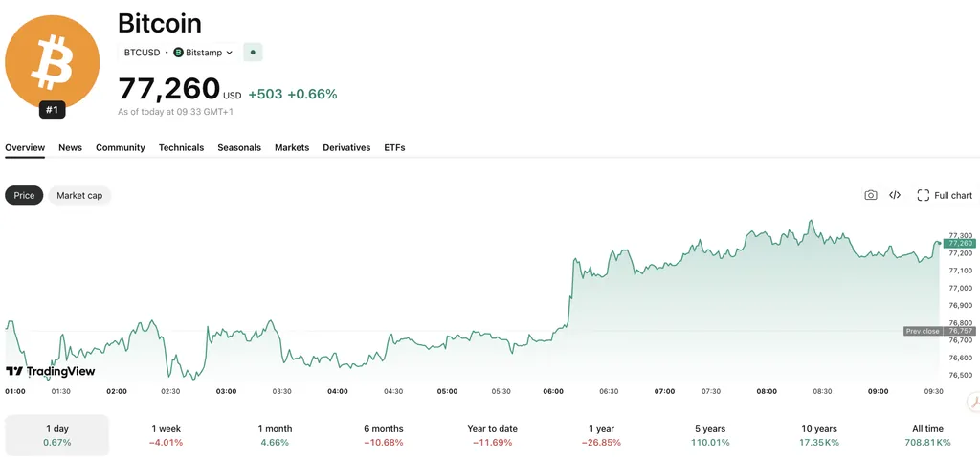This screenshot has width=980, height=457.
Task: Click the 77,000 price axis label
Action: (x=961, y=289)
